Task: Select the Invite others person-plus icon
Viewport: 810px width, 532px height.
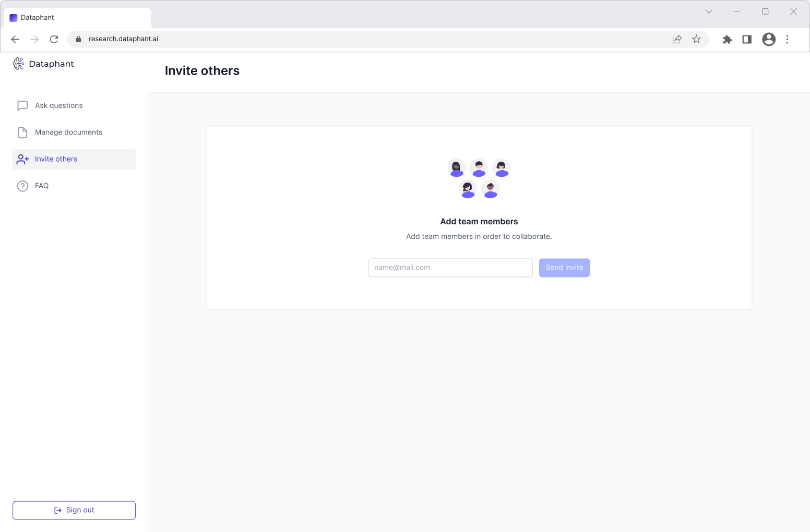Action: [22, 159]
